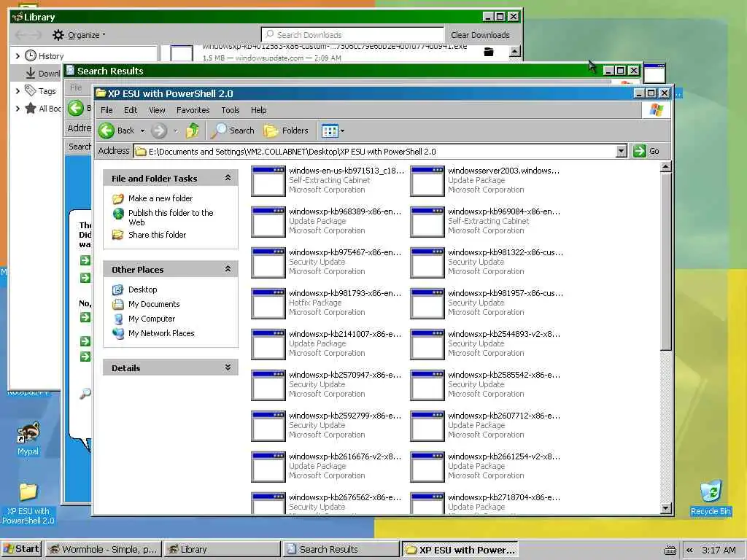The image size is (747, 560).
Task: Open the Views button in toolbar
Action: 330,131
